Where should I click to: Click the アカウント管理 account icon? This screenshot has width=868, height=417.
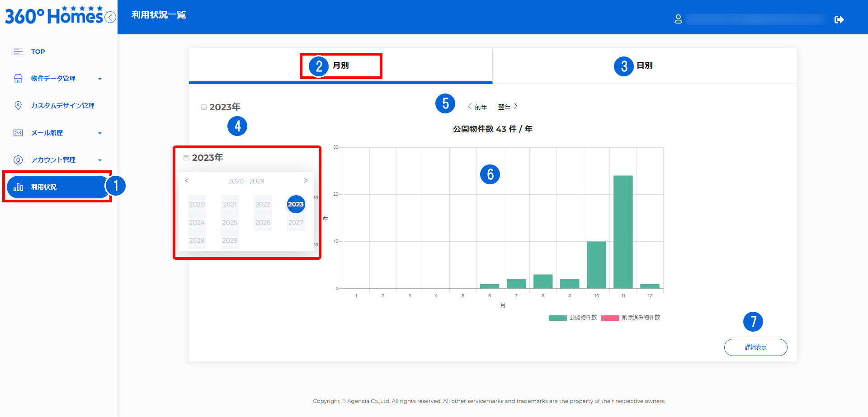coord(18,160)
